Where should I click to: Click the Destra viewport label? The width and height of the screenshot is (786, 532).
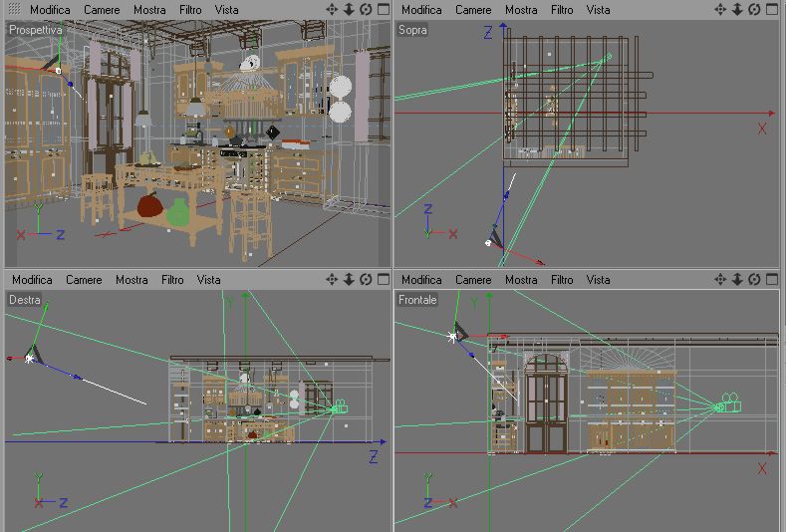[25, 300]
